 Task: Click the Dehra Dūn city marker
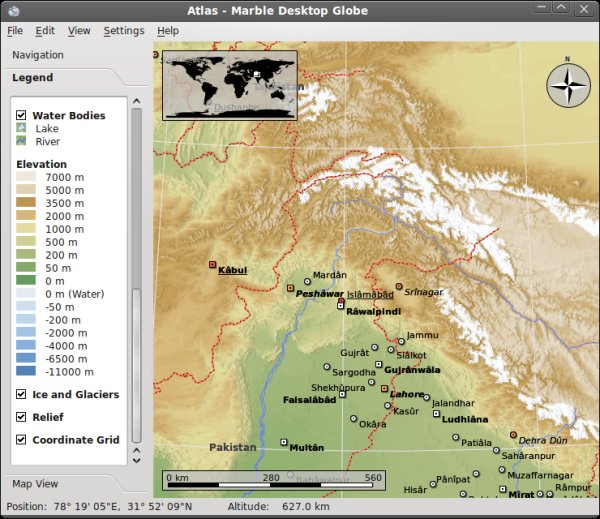point(513,435)
